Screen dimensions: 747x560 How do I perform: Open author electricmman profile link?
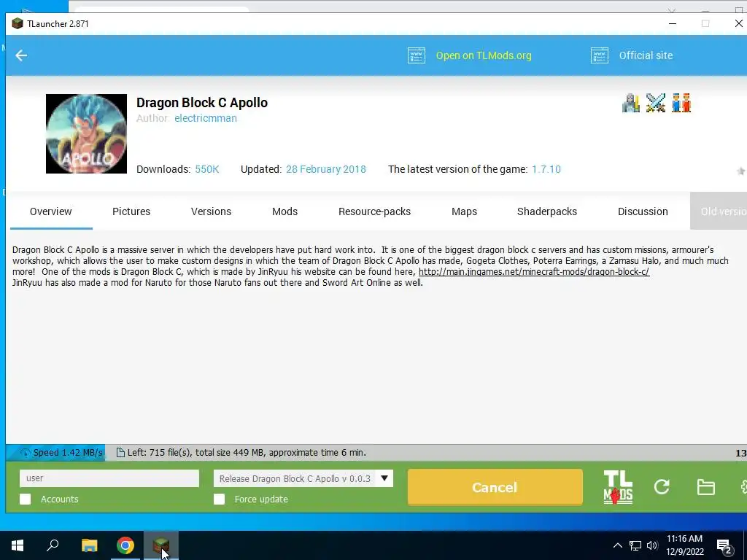(x=206, y=118)
